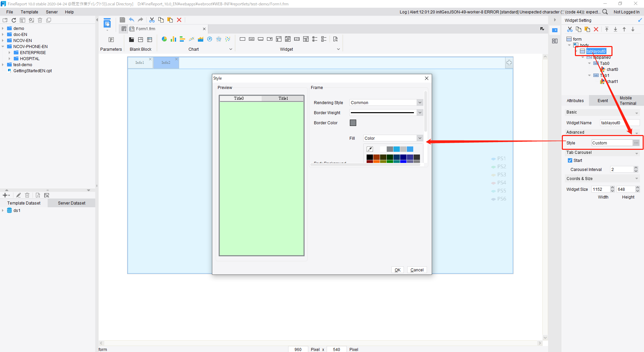Move widget up using the up arrow icon
The image size is (644, 352).
(624, 29)
